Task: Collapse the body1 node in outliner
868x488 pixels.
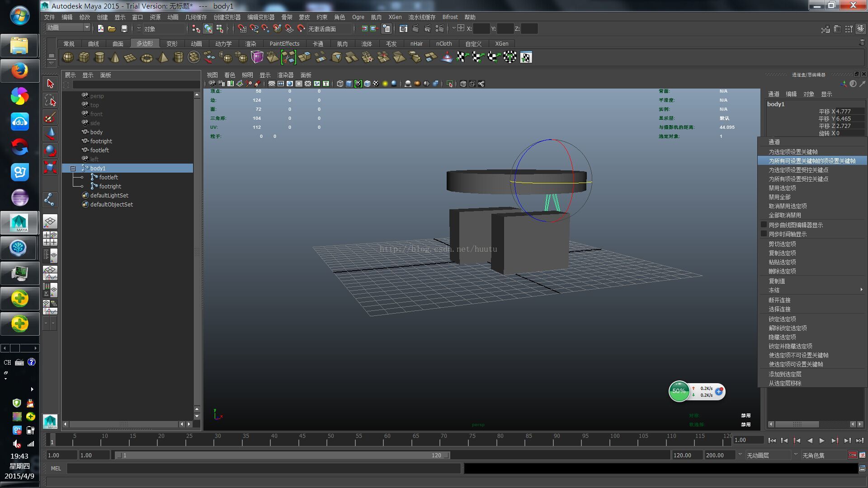Action: (73, 168)
